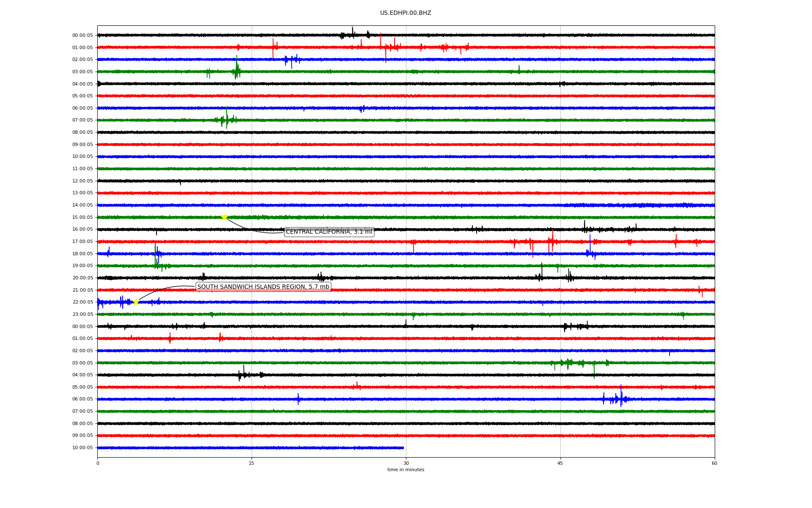Click the 'time in minutes' axis label
The image size is (812, 508).
pyautogui.click(x=406, y=470)
